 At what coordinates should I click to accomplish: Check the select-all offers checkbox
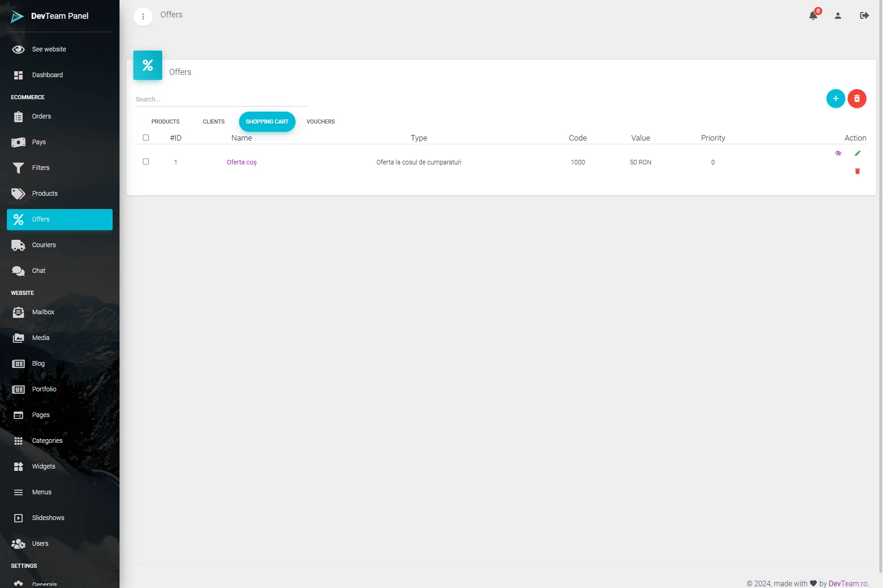click(146, 138)
